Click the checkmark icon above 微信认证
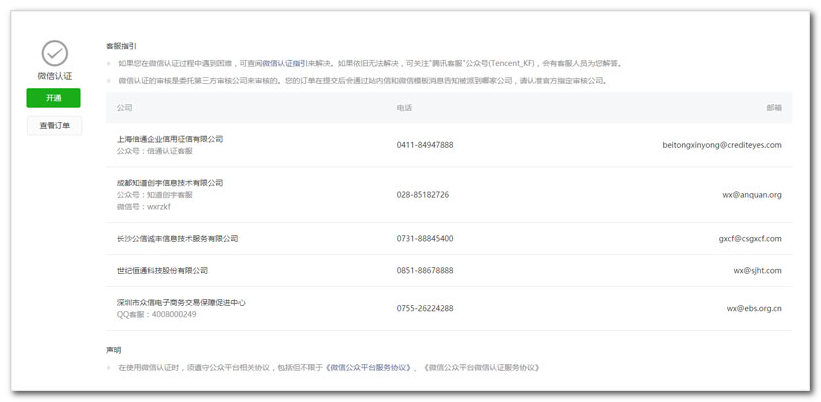Image resolution: width=821 pixels, height=402 pixels. 54,52
